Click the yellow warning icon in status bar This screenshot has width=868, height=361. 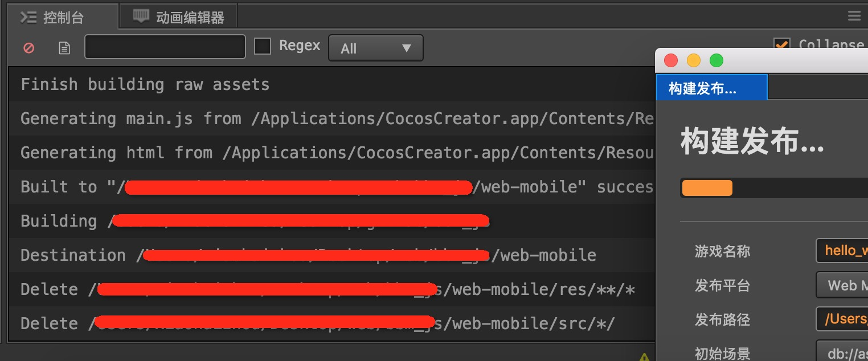point(644,357)
